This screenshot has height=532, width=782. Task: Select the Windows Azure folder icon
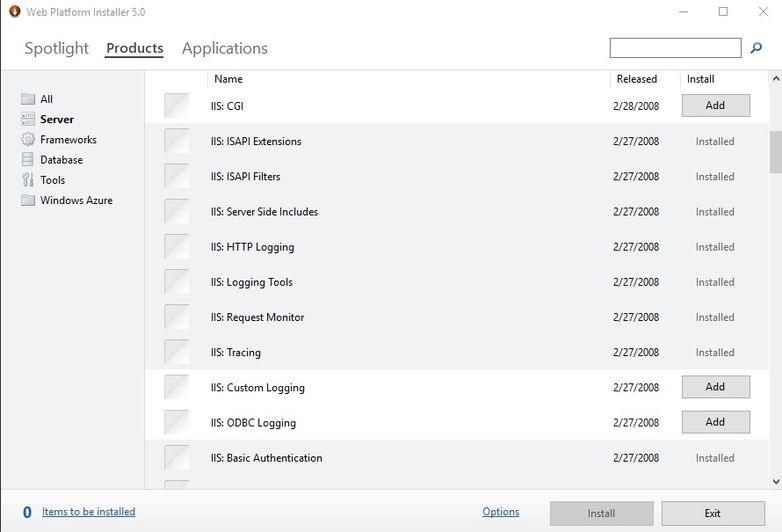[28, 200]
